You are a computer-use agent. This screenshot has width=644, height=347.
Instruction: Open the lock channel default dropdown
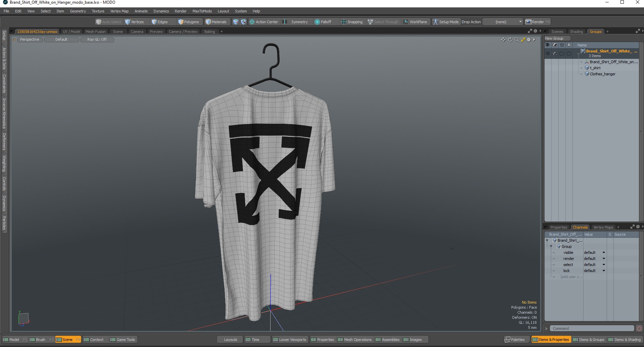pyautogui.click(x=594, y=271)
